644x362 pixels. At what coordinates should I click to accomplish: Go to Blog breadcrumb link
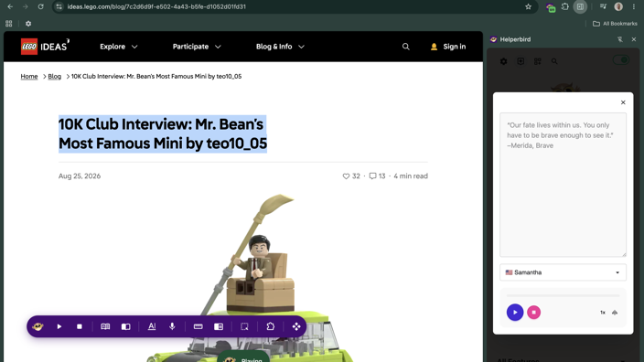[x=54, y=77]
